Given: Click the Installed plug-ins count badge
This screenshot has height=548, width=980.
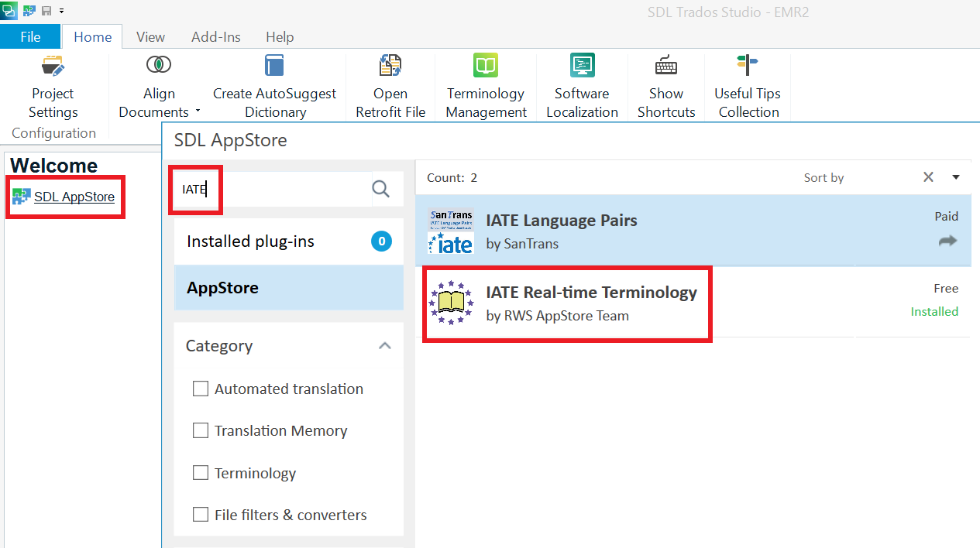Looking at the screenshot, I should click(381, 241).
